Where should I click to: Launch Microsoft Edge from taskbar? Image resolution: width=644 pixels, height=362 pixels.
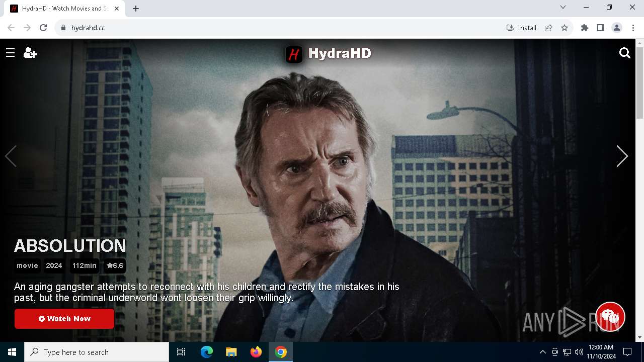click(x=207, y=352)
